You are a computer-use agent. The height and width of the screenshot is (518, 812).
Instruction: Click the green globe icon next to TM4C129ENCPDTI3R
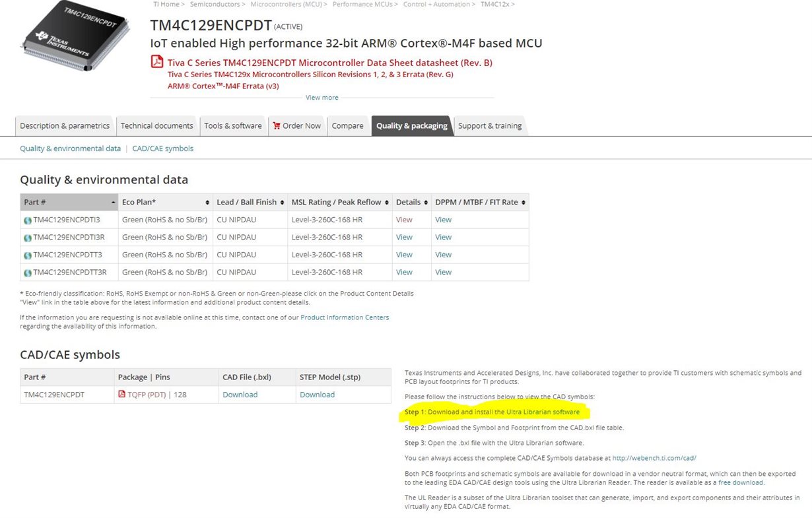tap(28, 238)
